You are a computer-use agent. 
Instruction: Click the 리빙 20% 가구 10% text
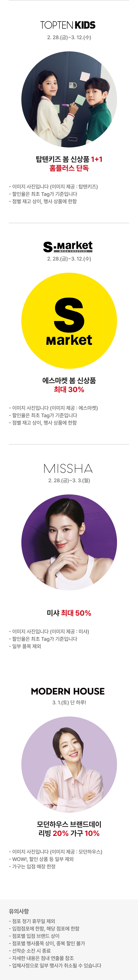pos(69,833)
